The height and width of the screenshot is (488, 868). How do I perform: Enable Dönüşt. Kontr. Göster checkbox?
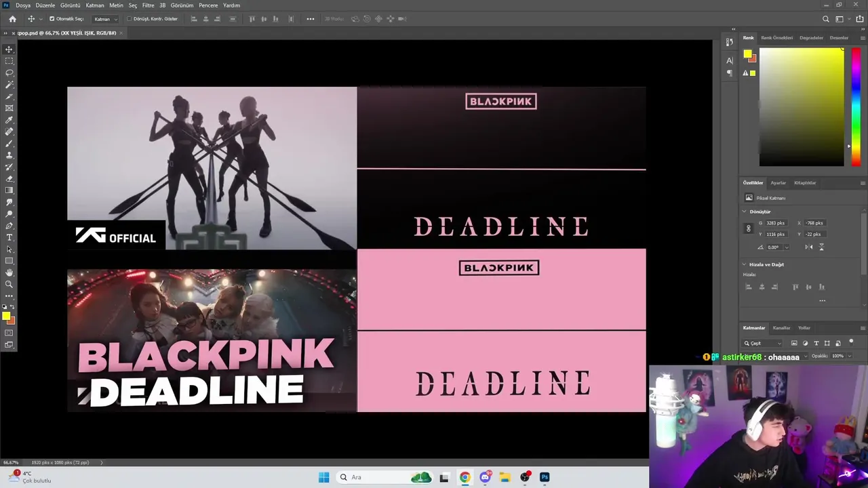coord(129,19)
